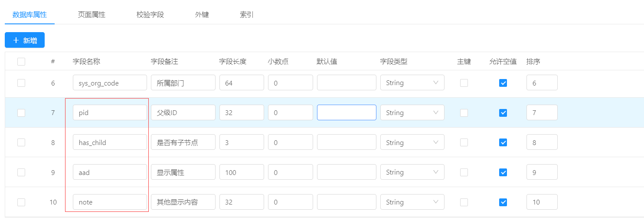The height and width of the screenshot is (221, 644).
Task: Focus the 默认值 input for the pid row
Action: coord(347,112)
